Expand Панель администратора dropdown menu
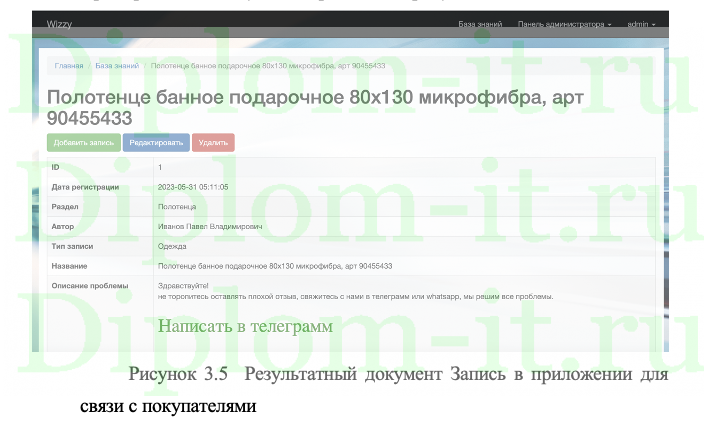Screen dimensions: 704x426 coord(564,24)
